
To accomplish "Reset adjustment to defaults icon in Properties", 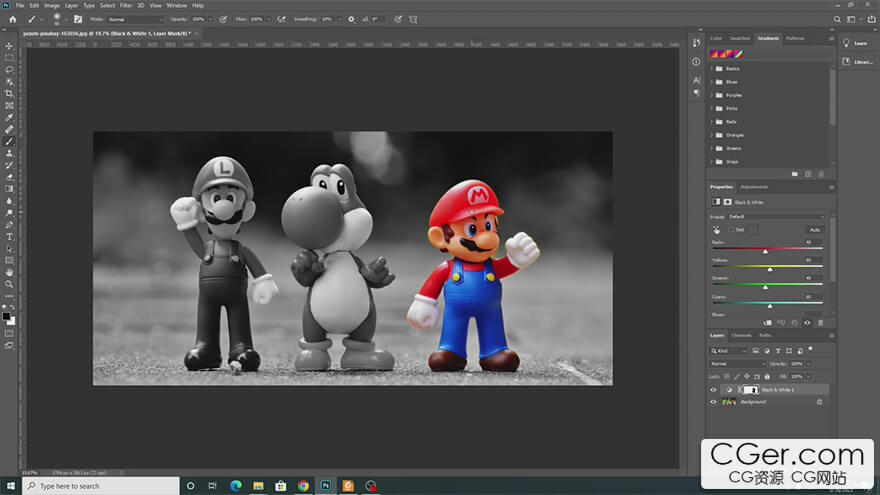I will 794,323.
